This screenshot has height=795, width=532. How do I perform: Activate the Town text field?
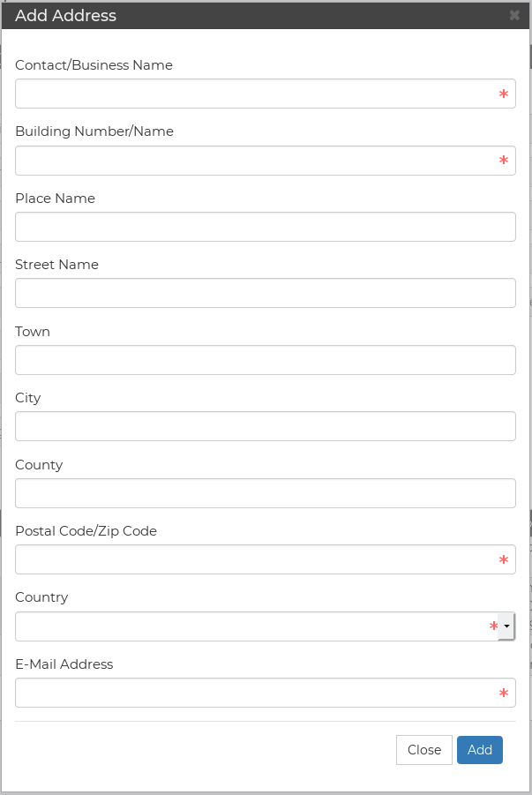click(266, 360)
